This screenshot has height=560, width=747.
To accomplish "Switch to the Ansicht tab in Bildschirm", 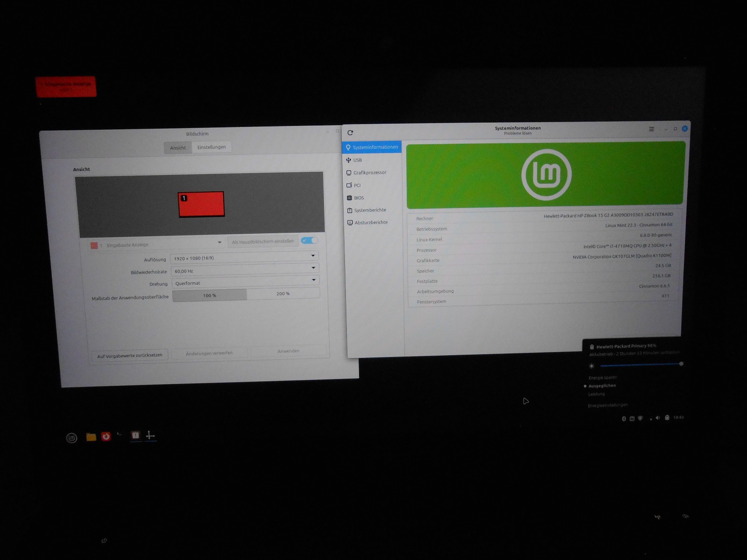I will [x=178, y=148].
